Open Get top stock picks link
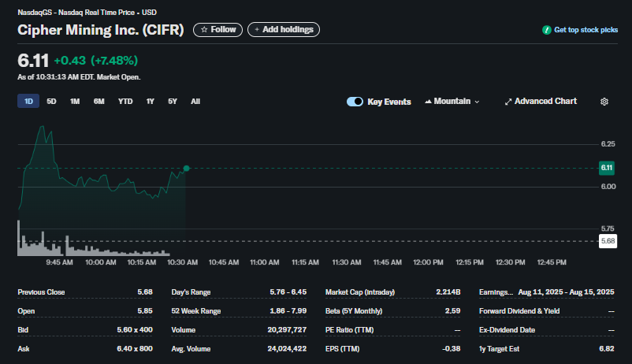 [586, 30]
